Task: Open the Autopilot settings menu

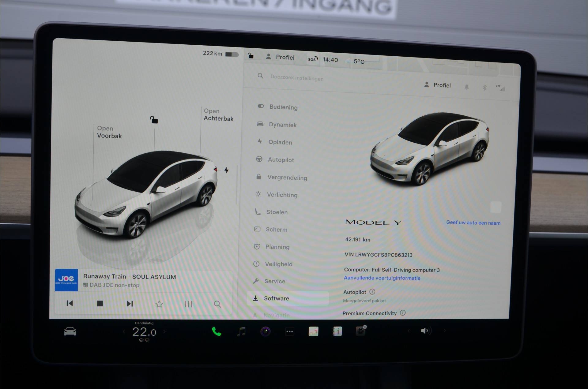Action: coord(281,160)
